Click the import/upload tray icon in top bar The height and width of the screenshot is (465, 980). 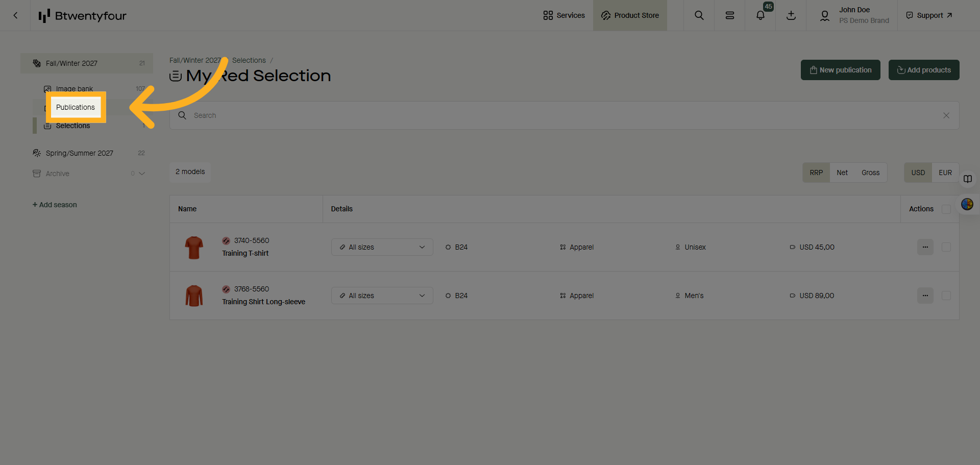pyautogui.click(x=791, y=15)
